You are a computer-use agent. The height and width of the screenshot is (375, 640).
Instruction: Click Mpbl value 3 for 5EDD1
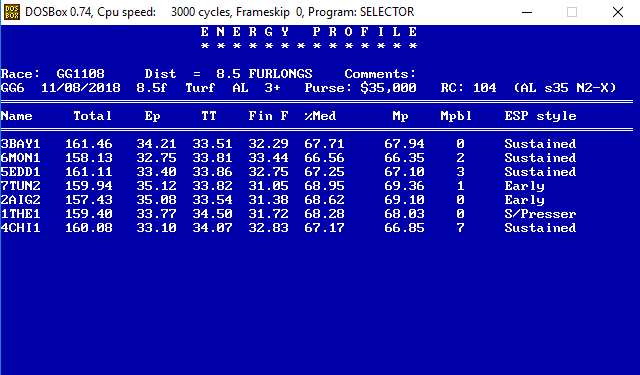pos(460,172)
